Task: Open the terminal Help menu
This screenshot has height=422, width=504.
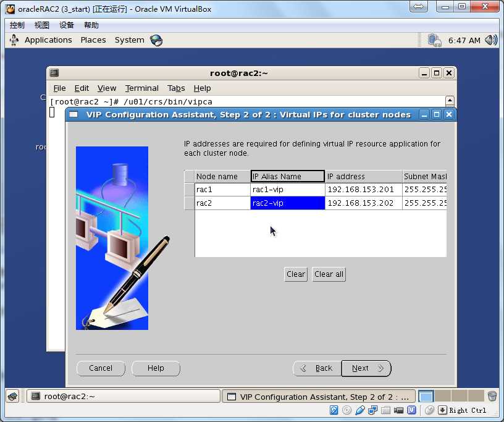Action: [202, 88]
